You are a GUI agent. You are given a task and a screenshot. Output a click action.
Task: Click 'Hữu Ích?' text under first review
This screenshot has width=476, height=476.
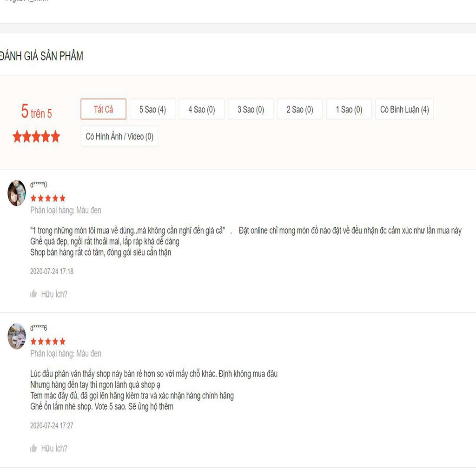point(54,294)
